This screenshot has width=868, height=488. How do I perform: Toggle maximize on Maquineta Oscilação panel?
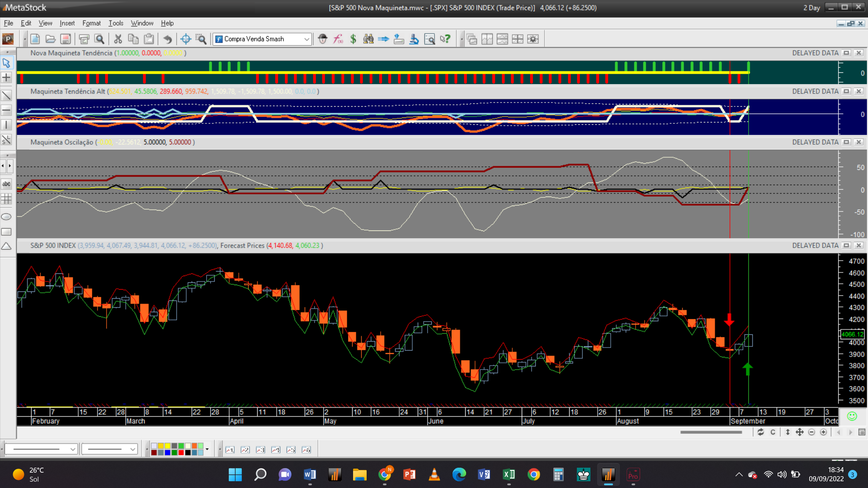coord(846,142)
